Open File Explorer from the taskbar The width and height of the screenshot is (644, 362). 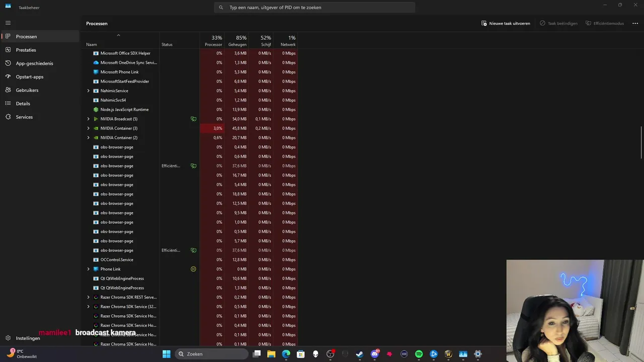pyautogui.click(x=271, y=354)
